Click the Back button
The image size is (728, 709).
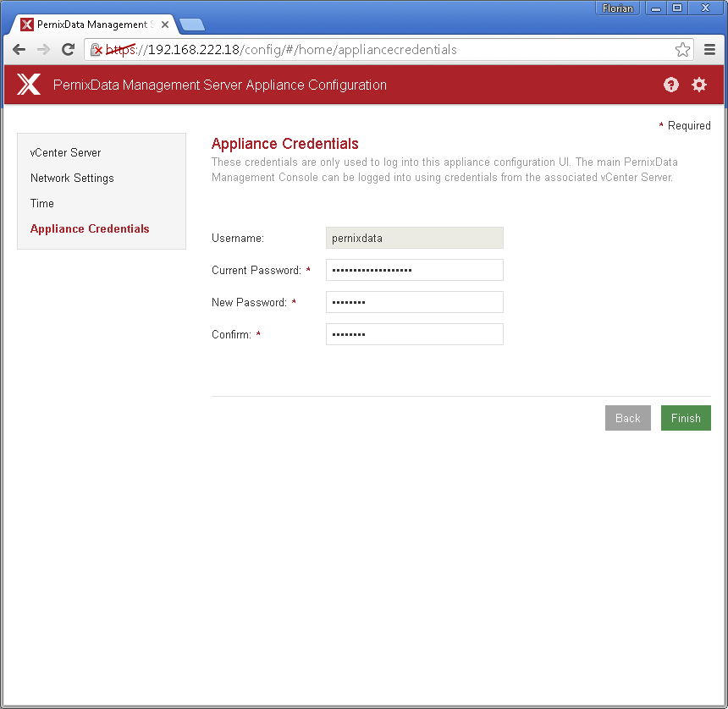pyautogui.click(x=628, y=418)
